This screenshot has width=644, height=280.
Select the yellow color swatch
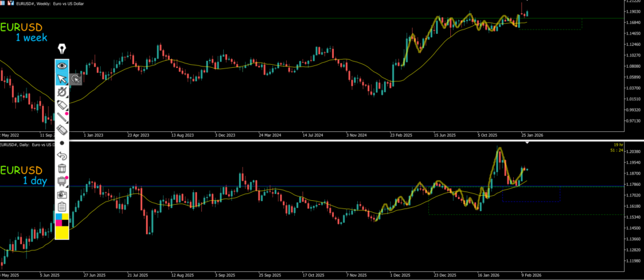[x=62, y=232]
